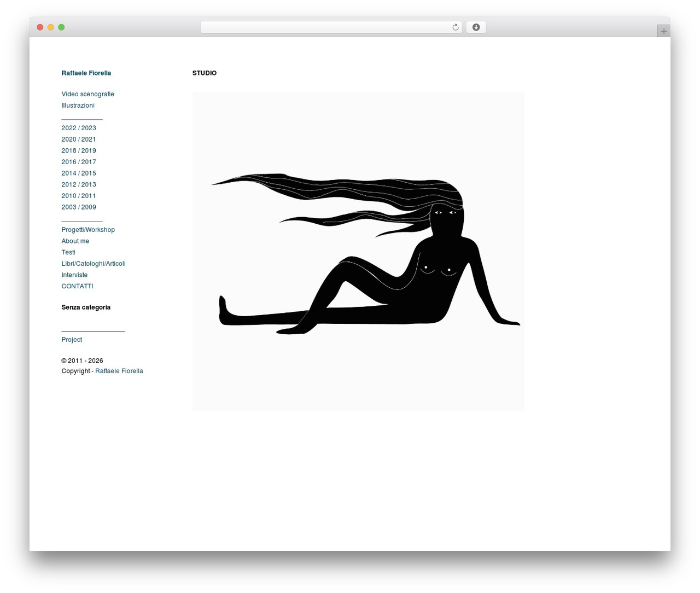Screen dimensions: 700x593
Task: Browse the 2003 / 2009 works
Action: click(x=79, y=207)
